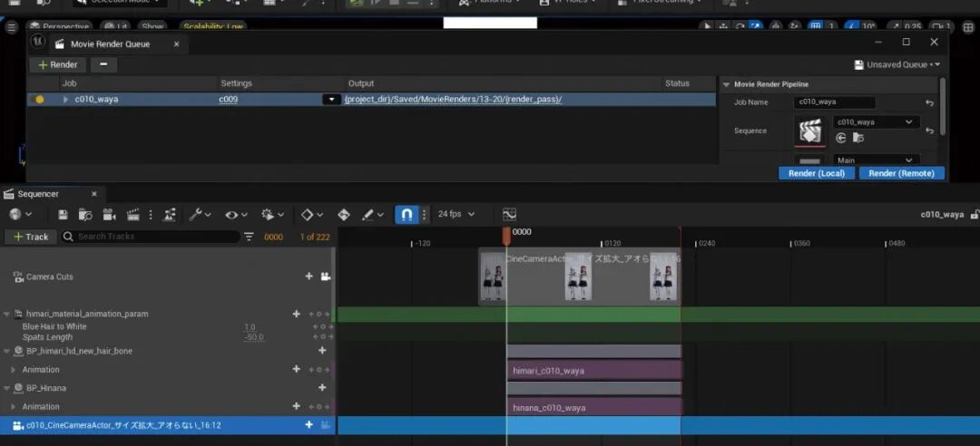Create a camera with the camera toolbar icon
The width and height of the screenshot is (980, 446).
pyautogui.click(x=110, y=215)
